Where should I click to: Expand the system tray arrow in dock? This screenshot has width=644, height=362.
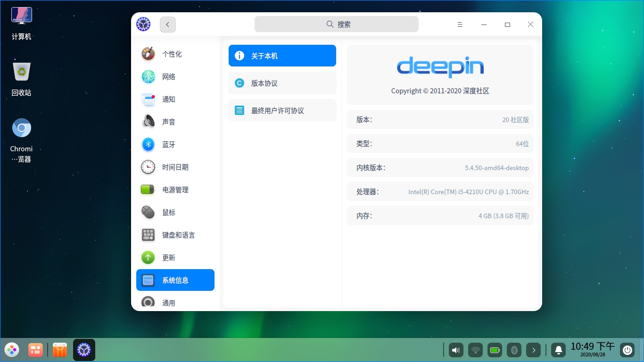tap(534, 350)
